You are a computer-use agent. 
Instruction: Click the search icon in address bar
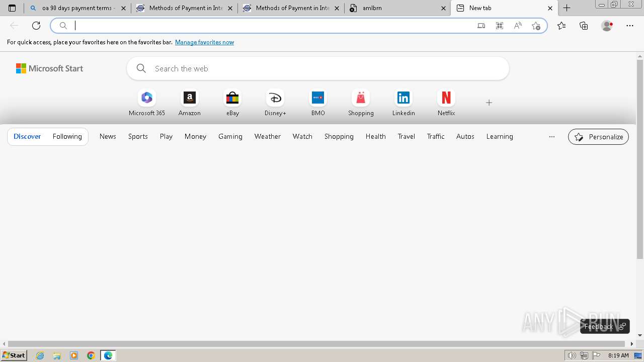63,26
